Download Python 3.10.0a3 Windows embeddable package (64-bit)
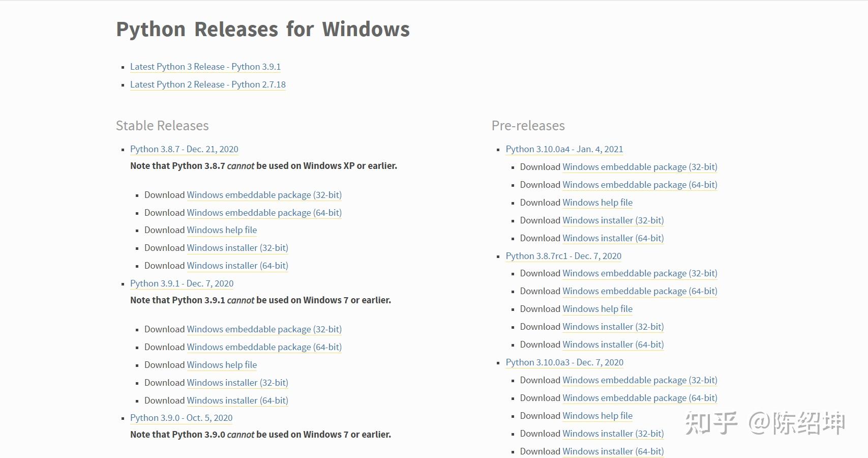The image size is (868, 458). (x=640, y=398)
